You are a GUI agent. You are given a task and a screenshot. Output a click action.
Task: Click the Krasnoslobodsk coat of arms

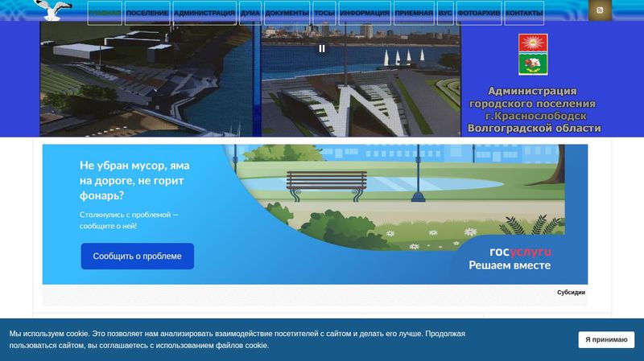[533, 54]
